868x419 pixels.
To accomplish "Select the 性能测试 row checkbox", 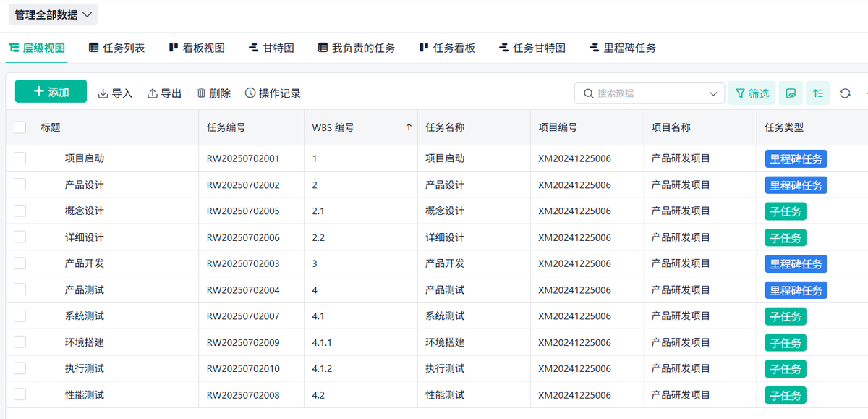I will click(x=20, y=394).
